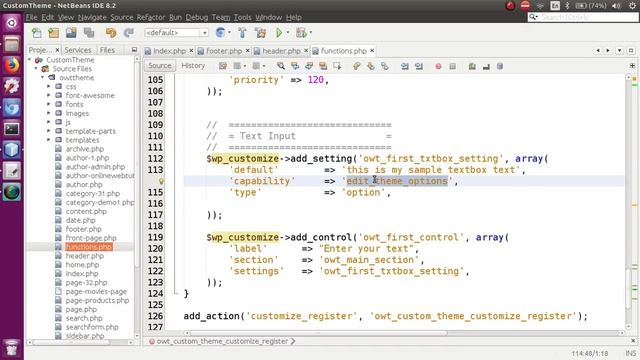
Task: Collapse the Source Files node
Action: pyautogui.click(x=36, y=69)
